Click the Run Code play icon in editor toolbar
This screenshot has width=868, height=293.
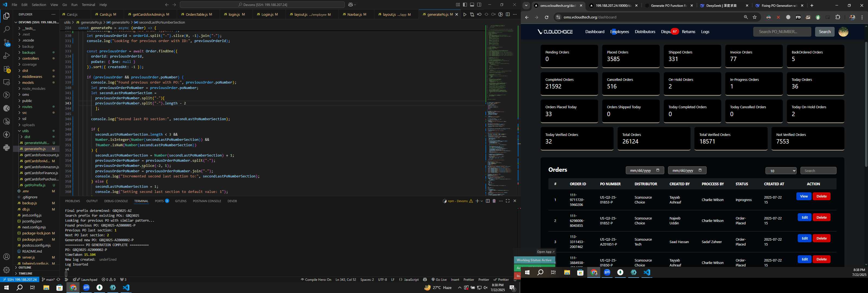coord(465,14)
